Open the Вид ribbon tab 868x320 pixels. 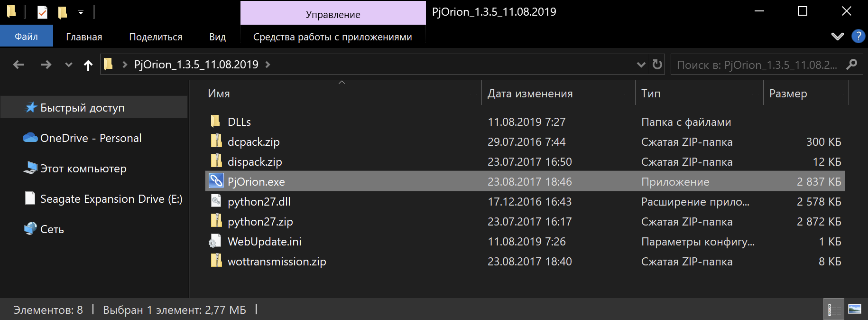click(217, 37)
